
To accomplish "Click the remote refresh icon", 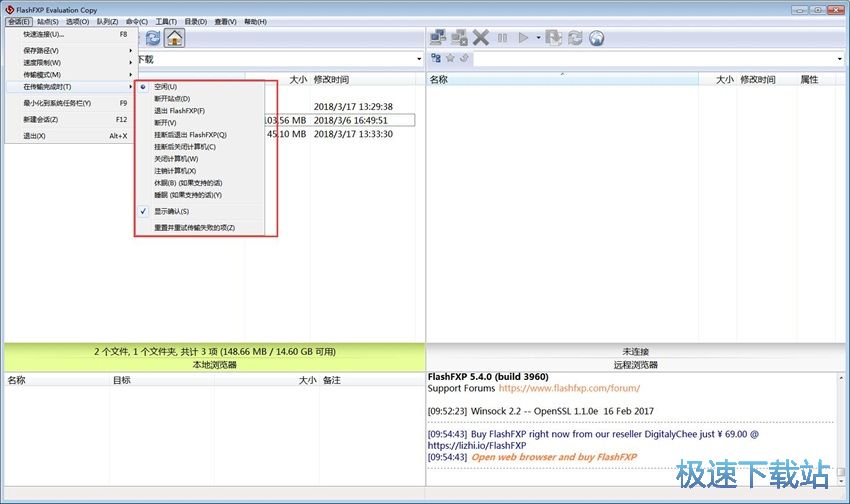I will [575, 38].
